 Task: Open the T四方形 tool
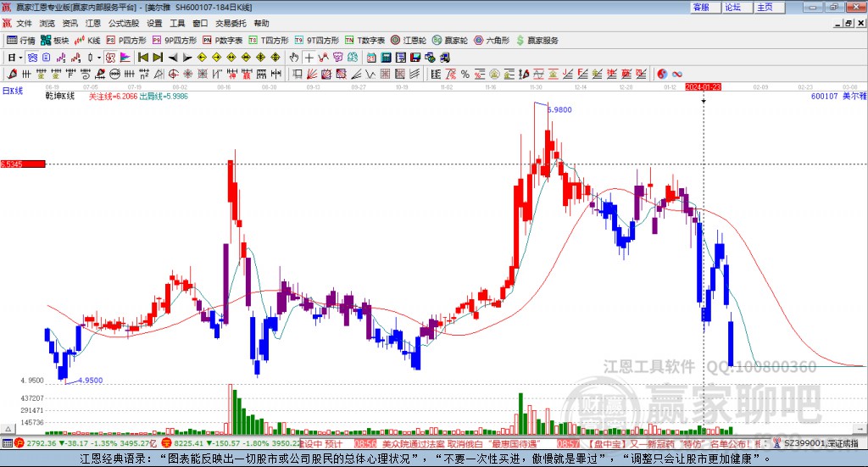click(269, 41)
